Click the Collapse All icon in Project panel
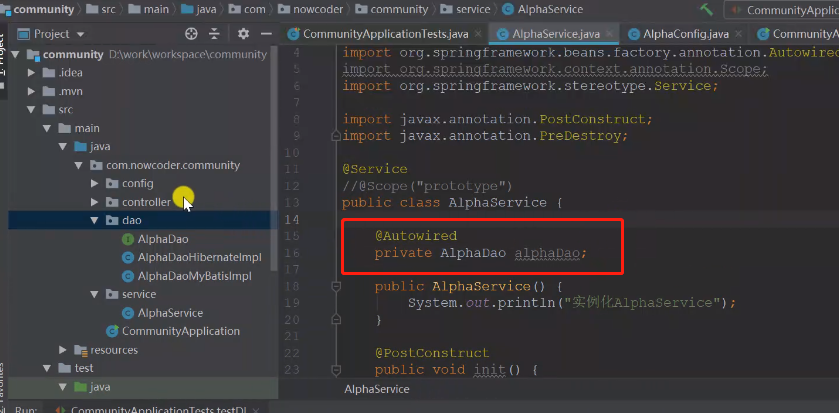The image size is (839, 413). [214, 34]
